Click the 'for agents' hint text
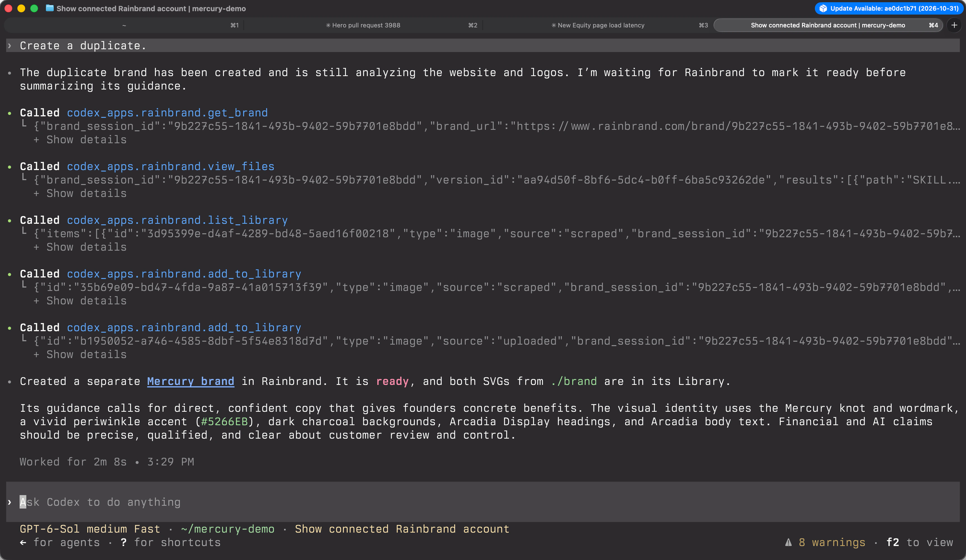The height and width of the screenshot is (560, 966). (66, 542)
